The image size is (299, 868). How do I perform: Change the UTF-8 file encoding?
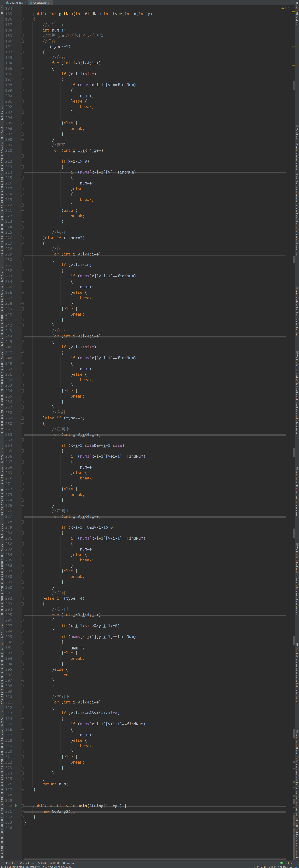tap(272, 867)
